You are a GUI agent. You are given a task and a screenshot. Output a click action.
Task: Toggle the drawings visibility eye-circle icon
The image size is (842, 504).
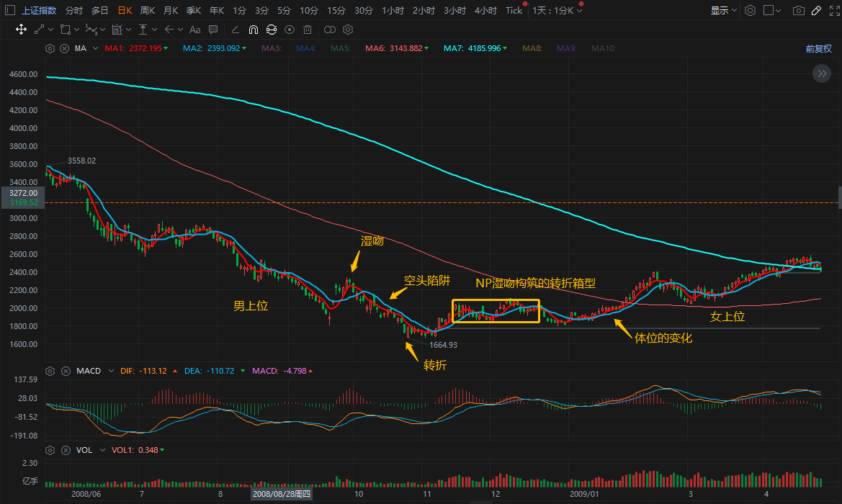click(290, 30)
